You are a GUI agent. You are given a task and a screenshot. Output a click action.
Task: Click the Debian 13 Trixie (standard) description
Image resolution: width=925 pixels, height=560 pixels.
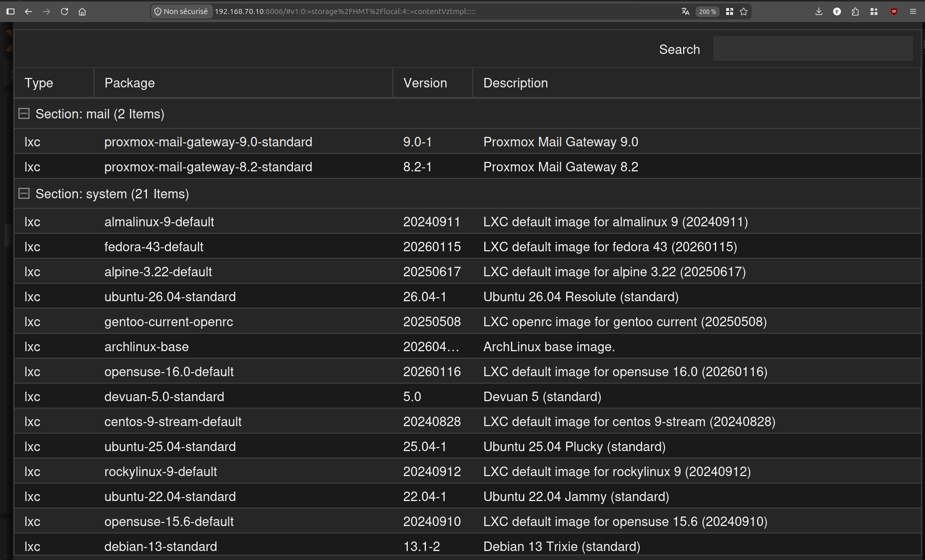click(x=562, y=547)
